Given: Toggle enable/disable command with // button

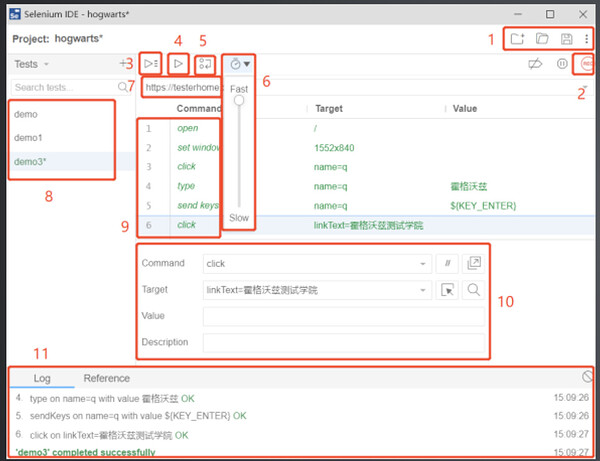Looking at the screenshot, I should (446, 263).
